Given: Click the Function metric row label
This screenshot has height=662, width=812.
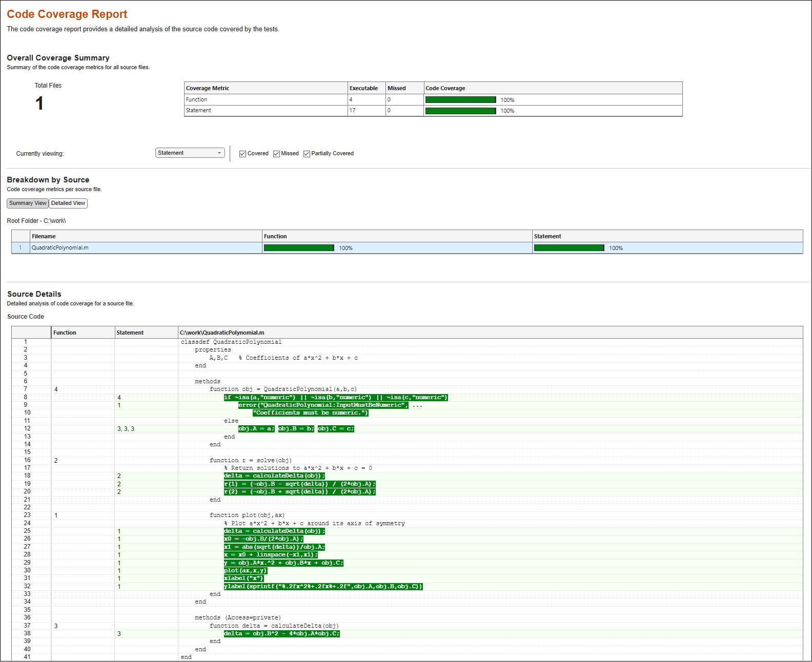Looking at the screenshot, I should 196,99.
